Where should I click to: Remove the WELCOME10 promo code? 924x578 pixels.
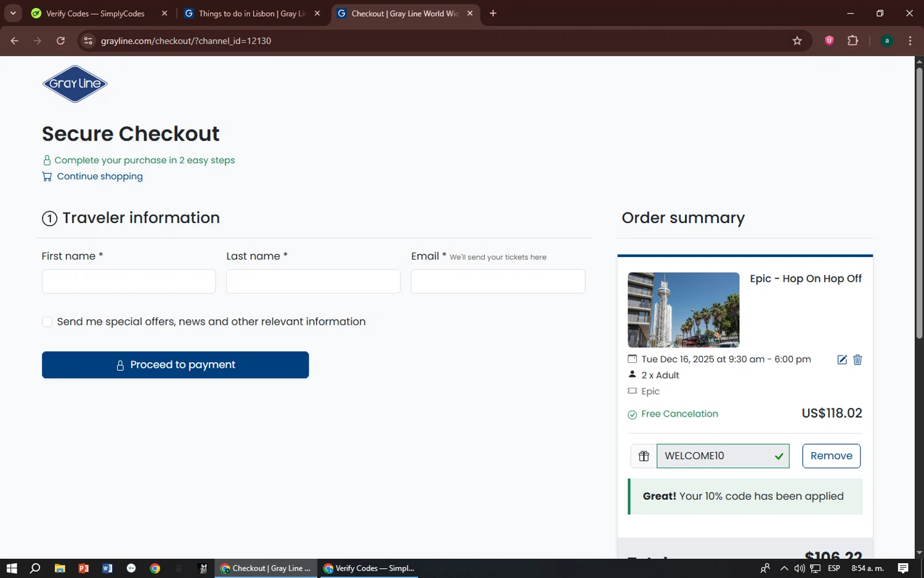[x=831, y=456]
